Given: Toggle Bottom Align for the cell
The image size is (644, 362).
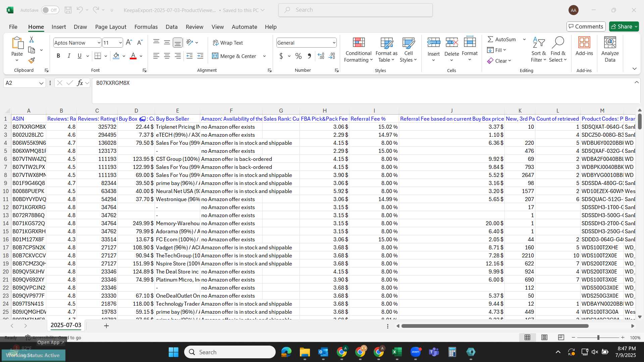Looking at the screenshot, I should 178,43.
